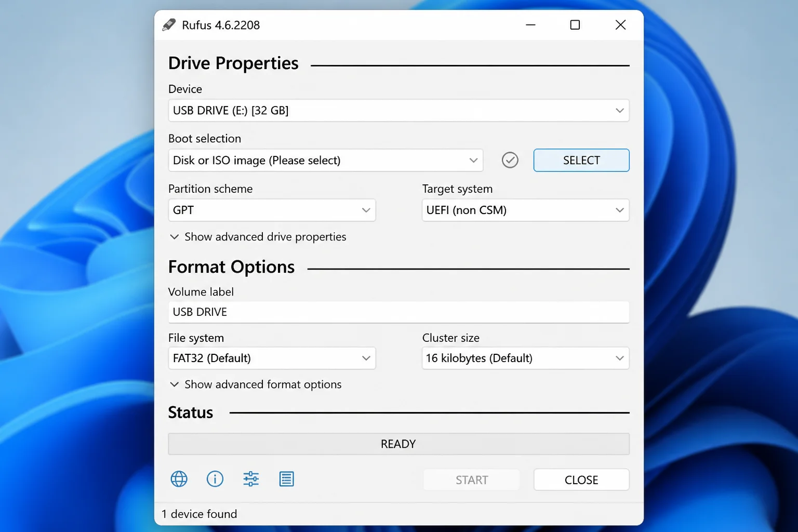Click the 'Target system' label
Viewport: 798px width, 532px height.
click(x=457, y=189)
